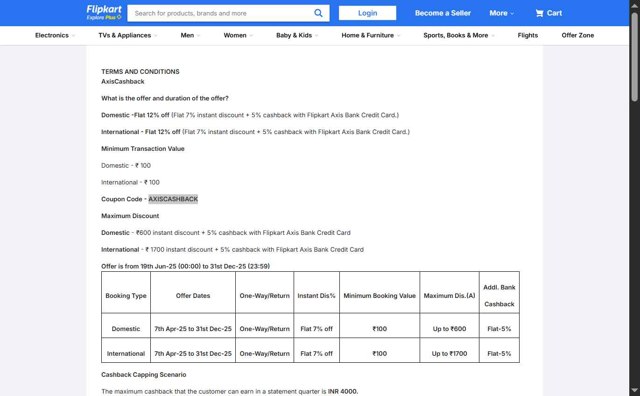Click the Login button
The image size is (640, 396).
click(367, 13)
